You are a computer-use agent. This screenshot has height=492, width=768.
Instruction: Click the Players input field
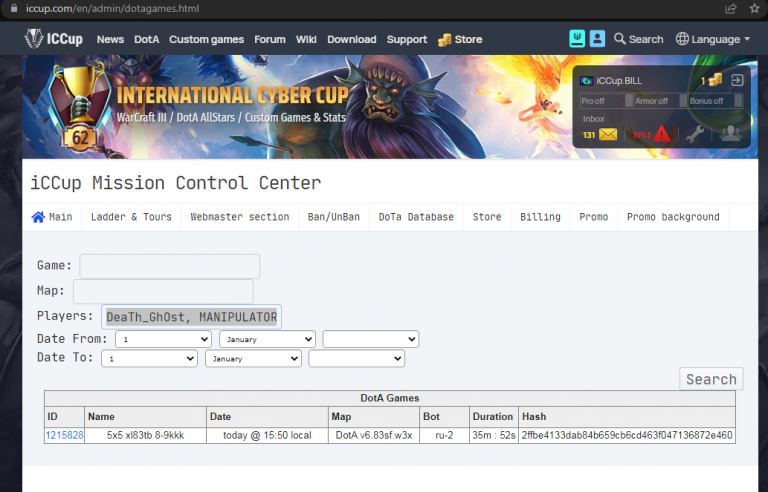[192, 317]
